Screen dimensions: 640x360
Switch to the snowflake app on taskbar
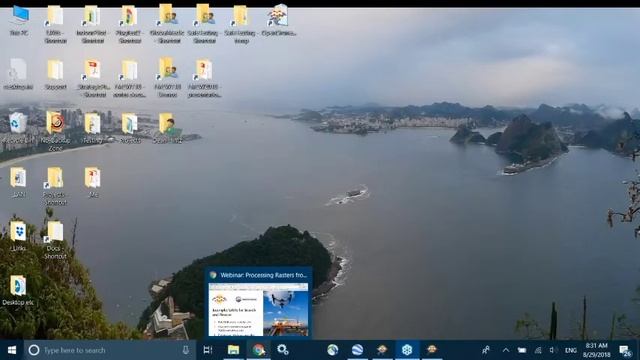tap(407, 350)
